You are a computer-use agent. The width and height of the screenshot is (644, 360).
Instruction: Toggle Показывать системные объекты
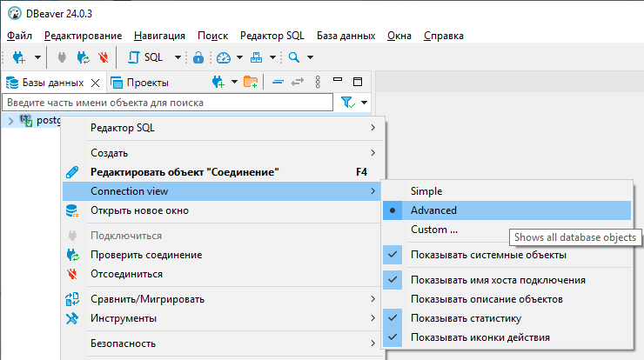[x=506, y=255]
